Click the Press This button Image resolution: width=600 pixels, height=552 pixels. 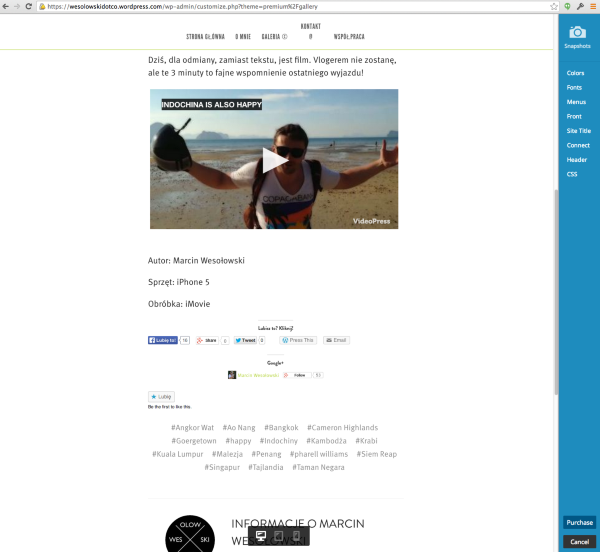coord(298,340)
